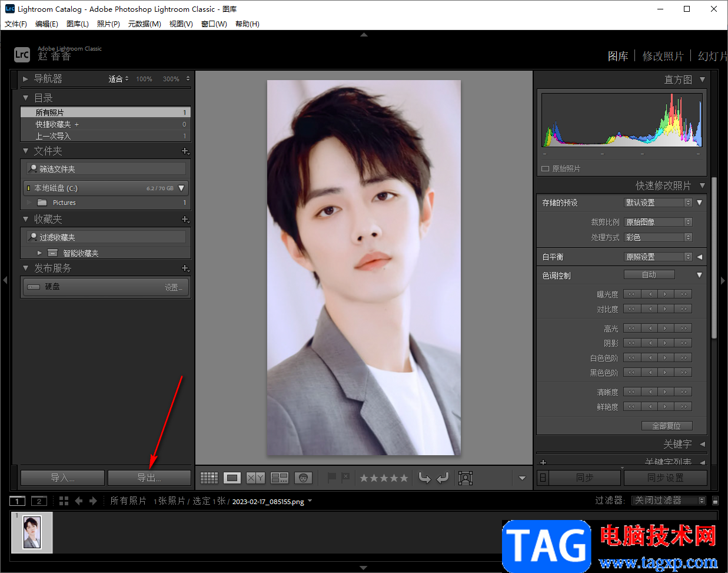
Task: Toggle second monitor window button
Action: click(x=39, y=501)
